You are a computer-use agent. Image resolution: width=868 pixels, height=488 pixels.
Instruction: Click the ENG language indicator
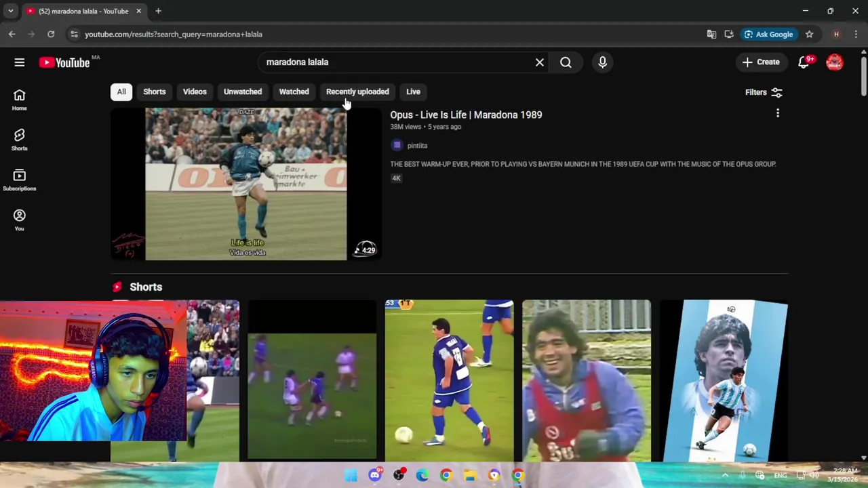(x=781, y=475)
